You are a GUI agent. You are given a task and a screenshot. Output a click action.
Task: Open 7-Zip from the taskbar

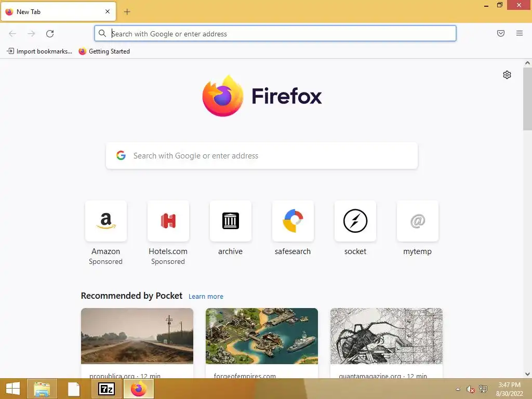click(106, 389)
